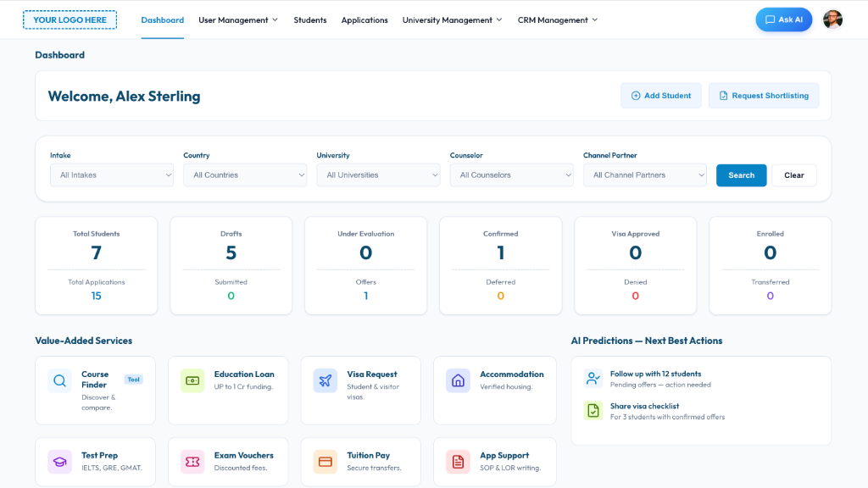Open the All Channel Partners dropdown
Viewport: 868px width, 488px height.
[x=644, y=175]
